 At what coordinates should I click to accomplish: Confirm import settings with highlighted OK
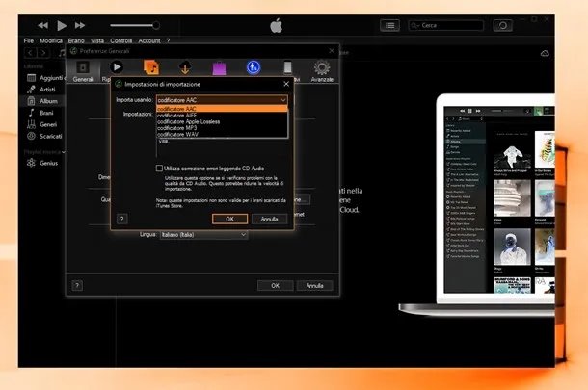pos(229,219)
